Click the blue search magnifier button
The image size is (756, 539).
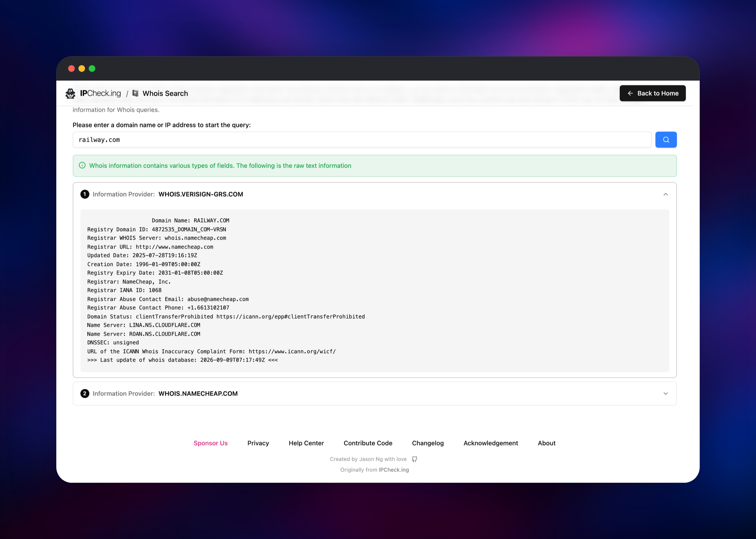click(x=666, y=140)
